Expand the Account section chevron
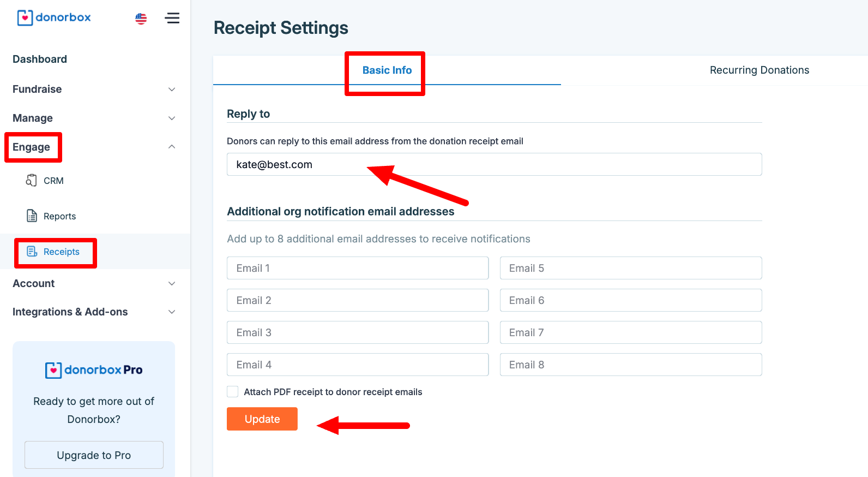Screen dimensions: 868x477 point(172,284)
